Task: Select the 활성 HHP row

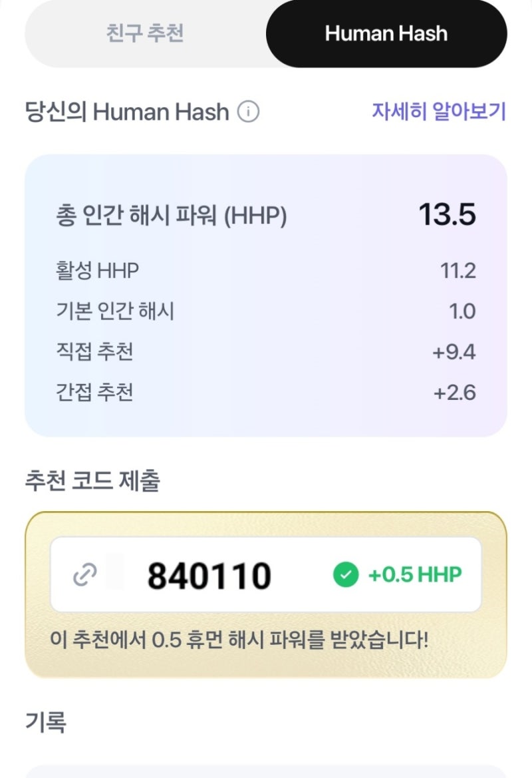Action: pyautogui.click(x=266, y=271)
